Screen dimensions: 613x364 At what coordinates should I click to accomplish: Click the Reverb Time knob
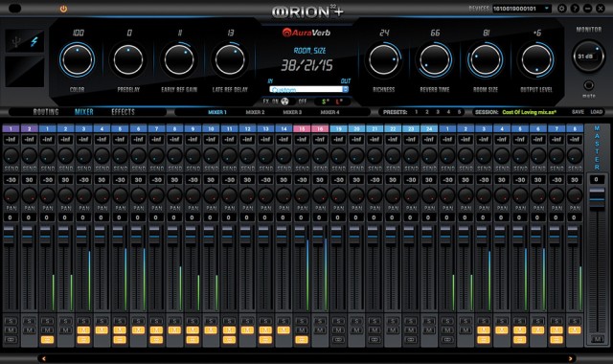pyautogui.click(x=434, y=59)
